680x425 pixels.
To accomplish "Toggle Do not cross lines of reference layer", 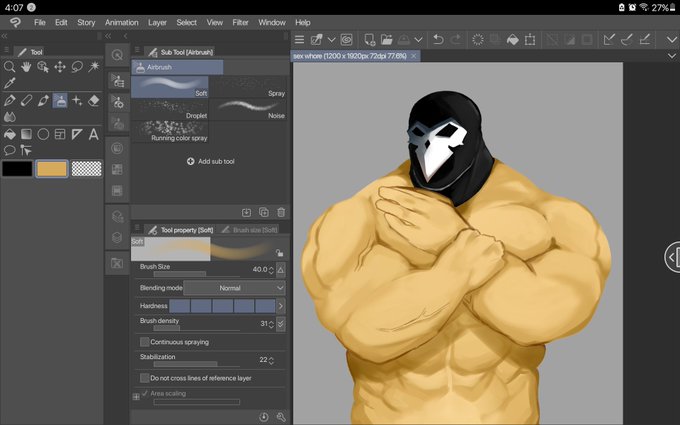I will (x=144, y=378).
